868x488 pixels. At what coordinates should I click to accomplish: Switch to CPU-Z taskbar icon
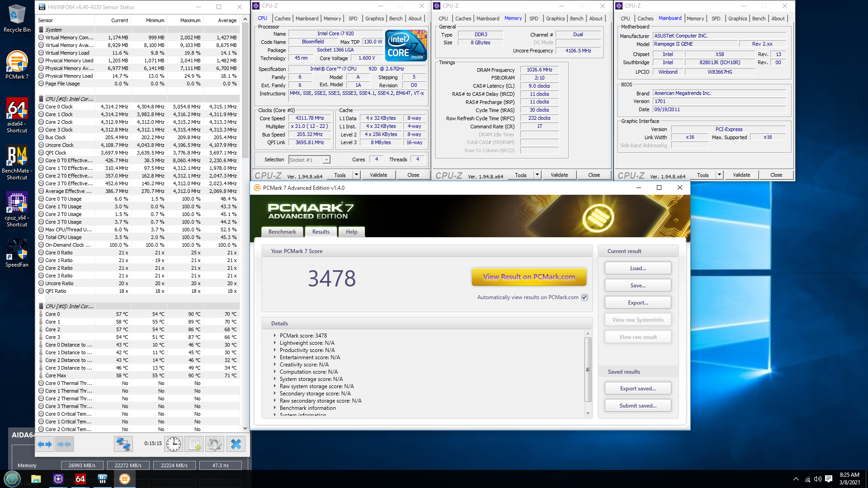58,479
